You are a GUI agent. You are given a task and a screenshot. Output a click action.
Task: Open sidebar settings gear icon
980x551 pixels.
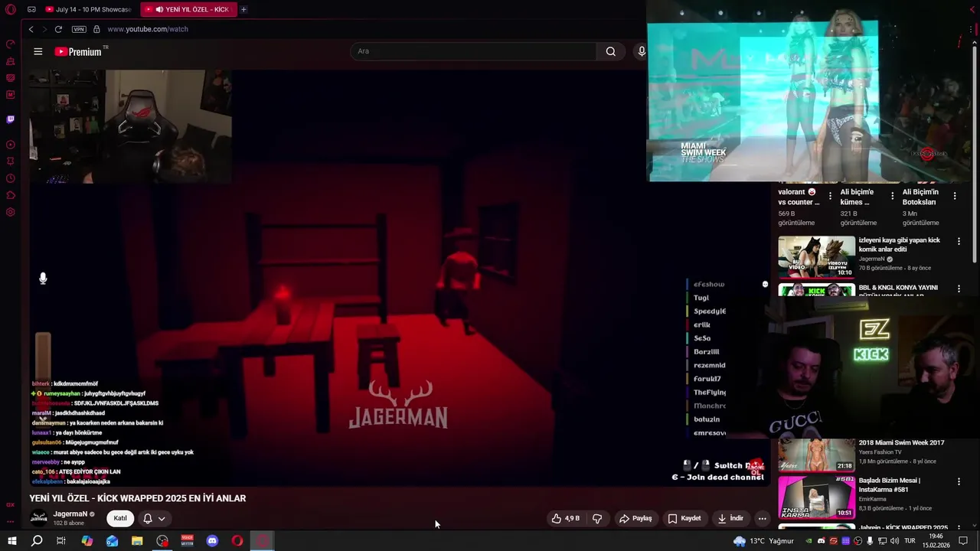click(11, 212)
